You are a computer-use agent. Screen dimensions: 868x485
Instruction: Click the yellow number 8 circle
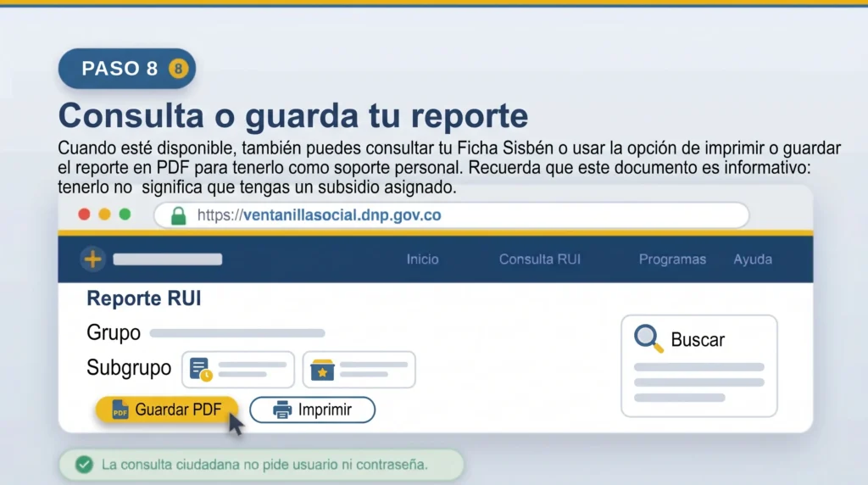coord(178,69)
